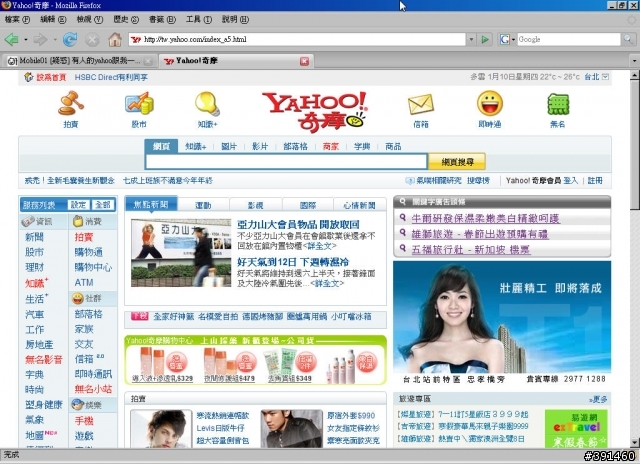
Task: Select the 字典 search tab
Action: pyautogui.click(x=362, y=146)
